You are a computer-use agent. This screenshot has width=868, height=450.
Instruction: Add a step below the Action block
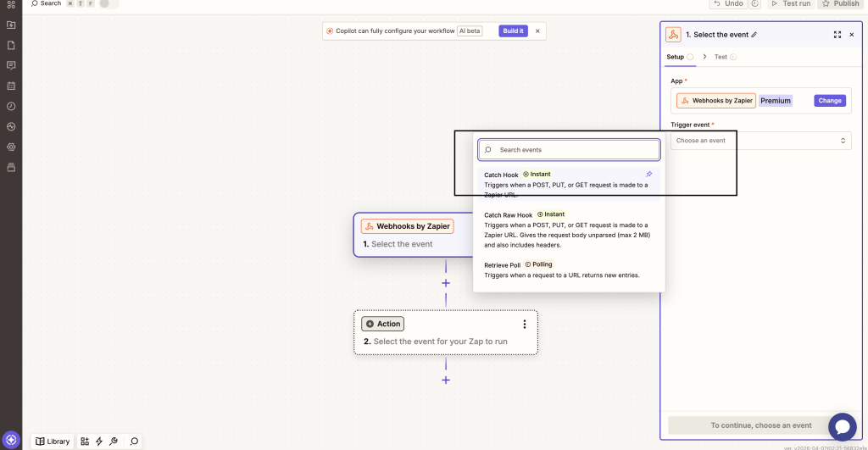pyautogui.click(x=446, y=380)
